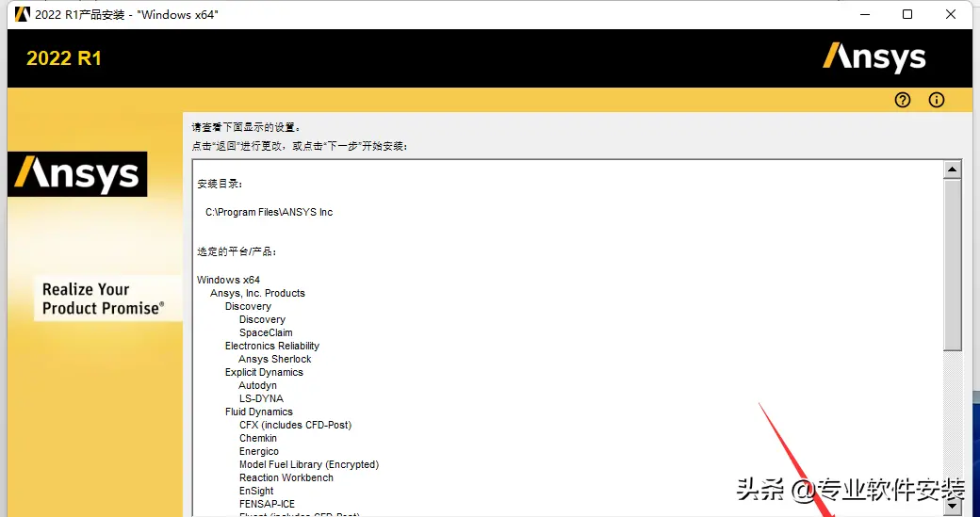This screenshot has height=517, width=980.
Task: Click 'CFX (includes CFD-Post)' entry
Action: [x=295, y=426]
